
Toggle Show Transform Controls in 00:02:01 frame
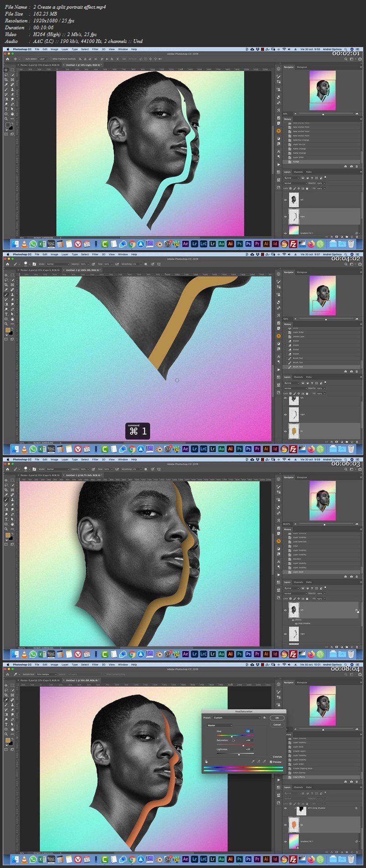point(50,59)
